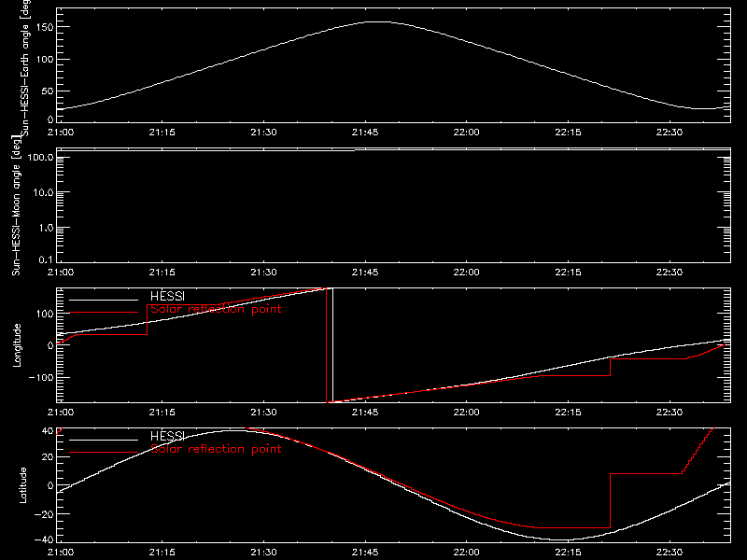
Task: Click 21:15 time label under Earth angle plot
Action: (162, 133)
